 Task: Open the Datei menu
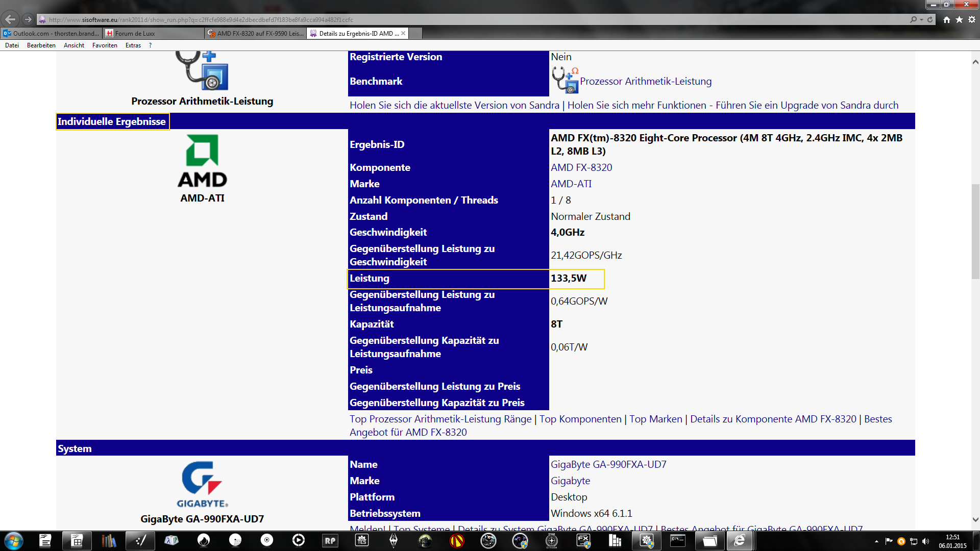12,45
